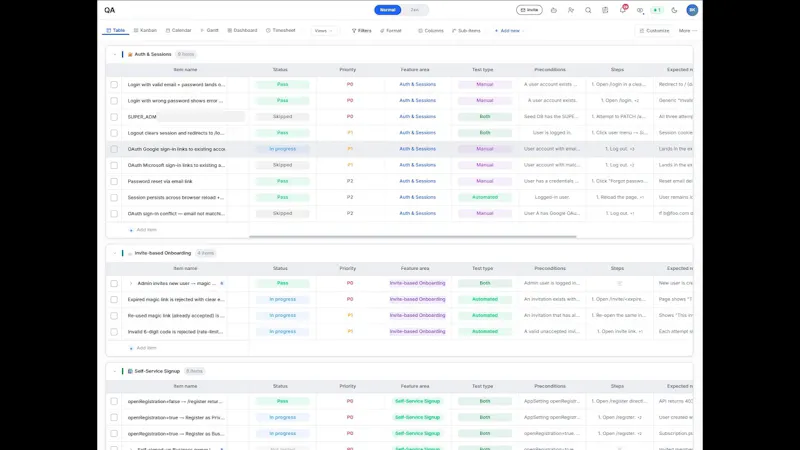This screenshot has height=450, width=800.
Task: Switch to Zen mode toggle
Action: (415, 10)
